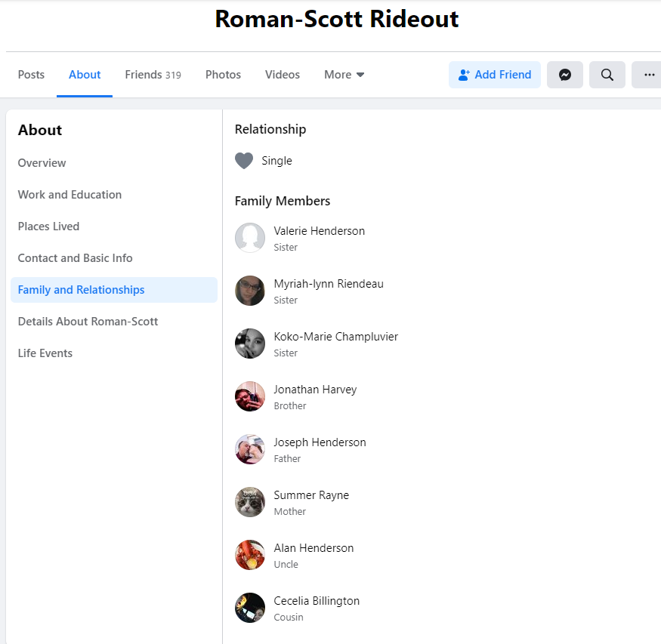Click the Jonathan Harvey name link
661x644 pixels.
click(x=315, y=390)
